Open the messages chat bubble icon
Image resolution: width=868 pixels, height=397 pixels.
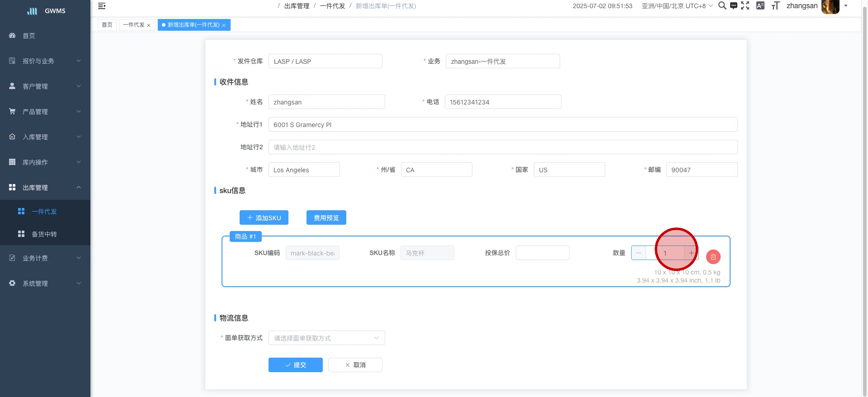tap(733, 6)
